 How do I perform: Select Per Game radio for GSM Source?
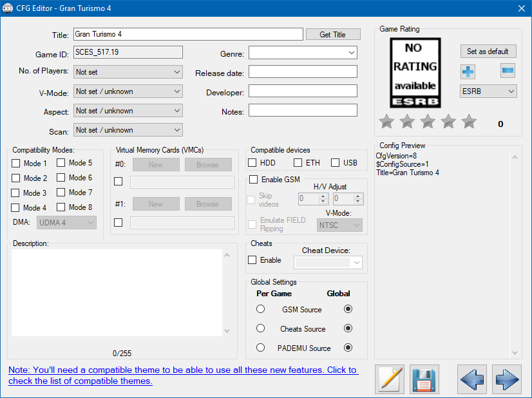261,308
